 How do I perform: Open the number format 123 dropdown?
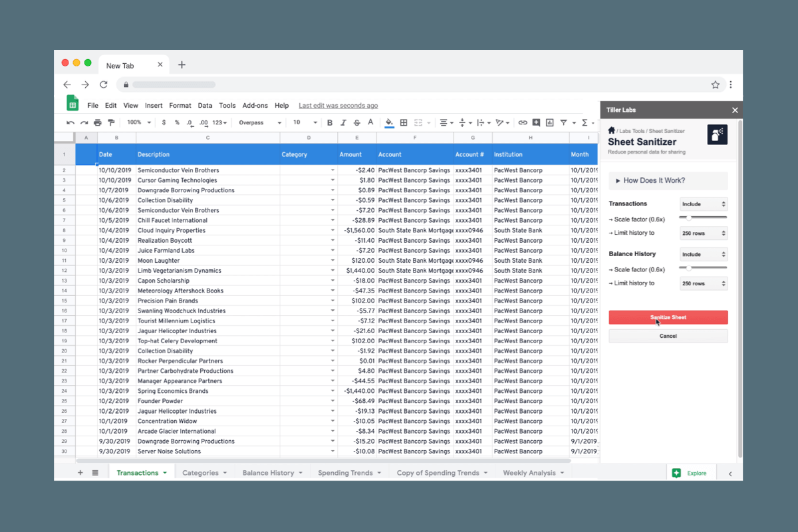coord(221,122)
